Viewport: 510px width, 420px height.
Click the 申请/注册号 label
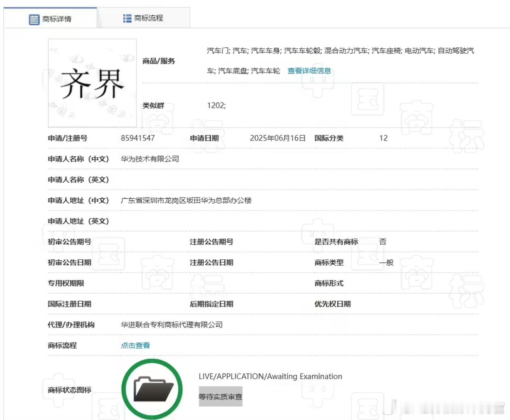pos(67,138)
